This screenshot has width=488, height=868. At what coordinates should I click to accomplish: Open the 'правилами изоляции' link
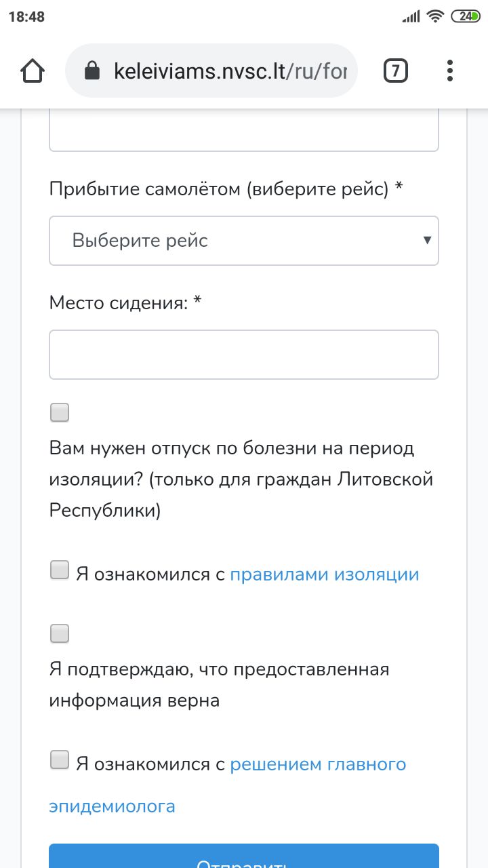click(x=325, y=574)
